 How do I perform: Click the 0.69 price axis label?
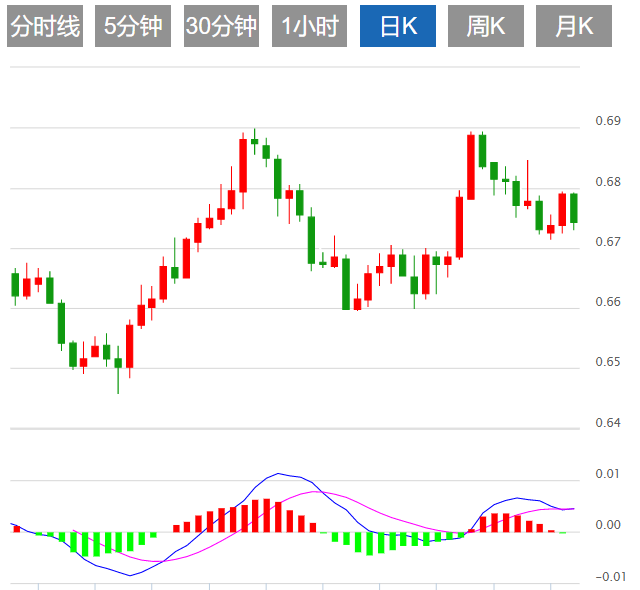tap(608, 121)
